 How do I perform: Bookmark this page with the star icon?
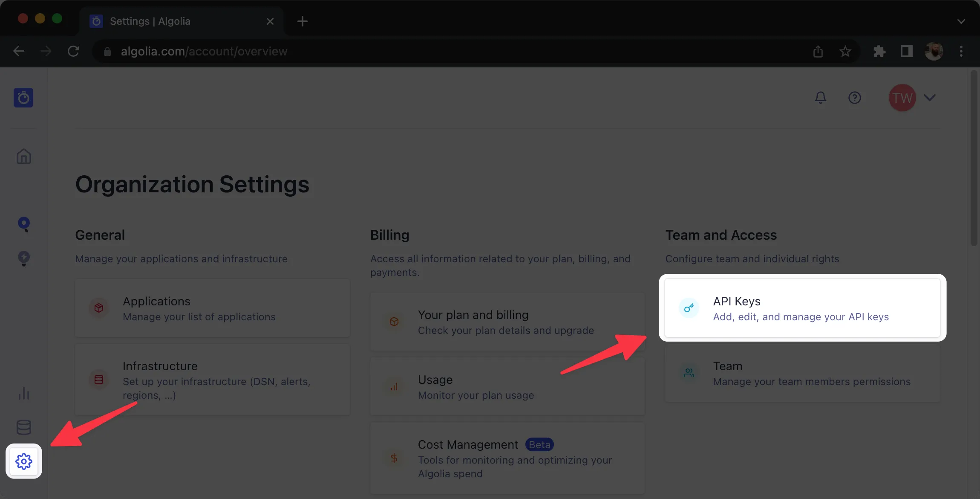click(845, 51)
